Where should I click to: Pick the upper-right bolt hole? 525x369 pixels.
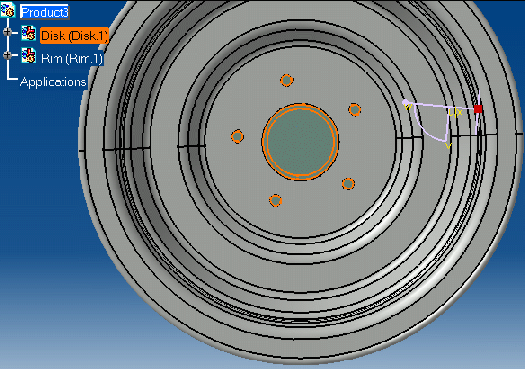(x=355, y=109)
